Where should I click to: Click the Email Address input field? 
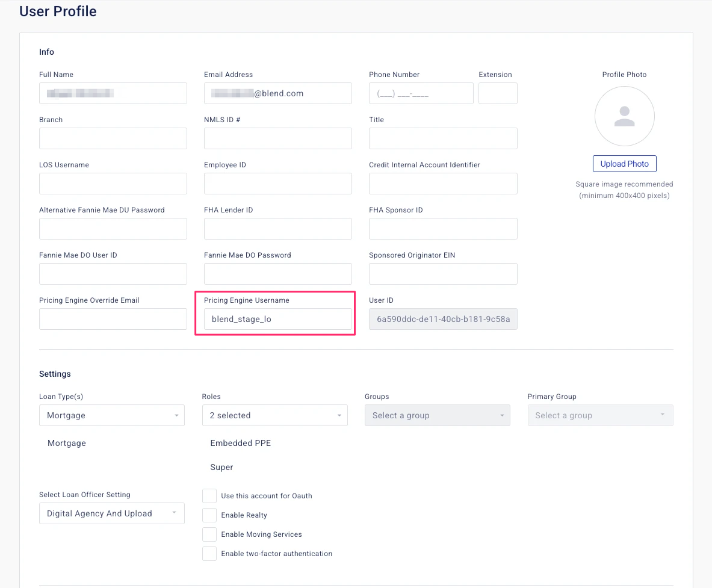278,93
